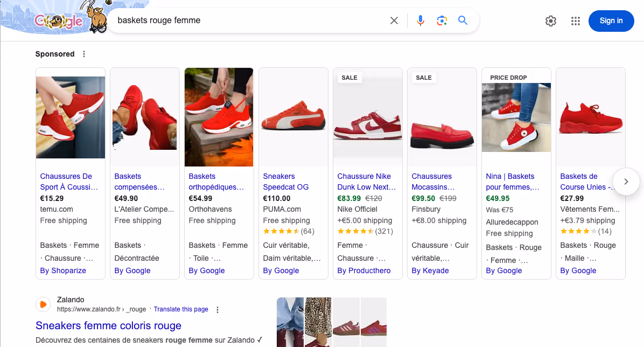Open the temu.com red sneaker image

click(x=71, y=117)
